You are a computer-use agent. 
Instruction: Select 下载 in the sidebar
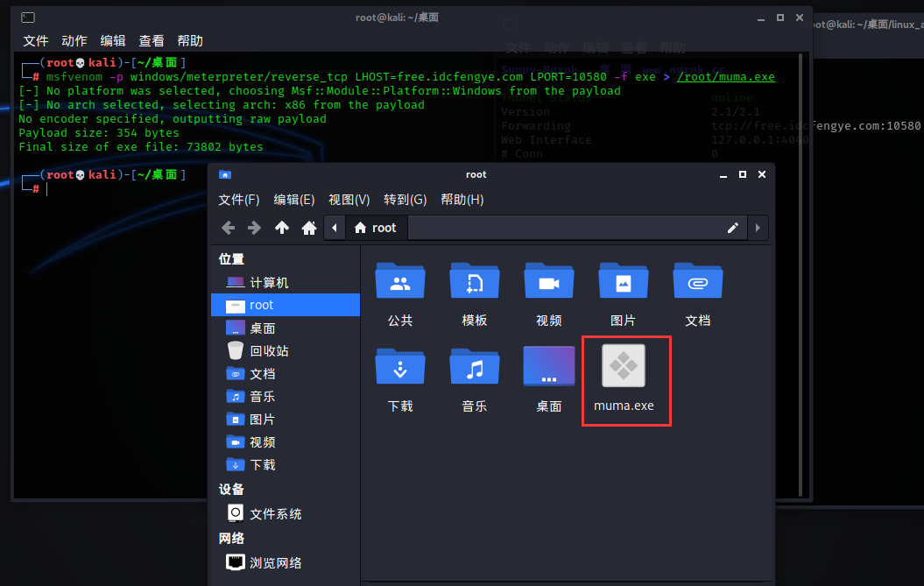pyautogui.click(x=286, y=464)
